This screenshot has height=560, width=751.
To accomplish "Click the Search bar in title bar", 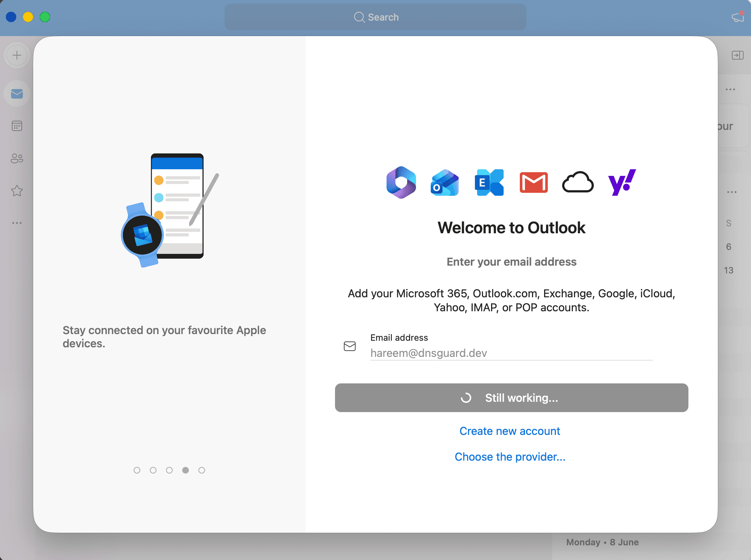I will coord(375,17).
